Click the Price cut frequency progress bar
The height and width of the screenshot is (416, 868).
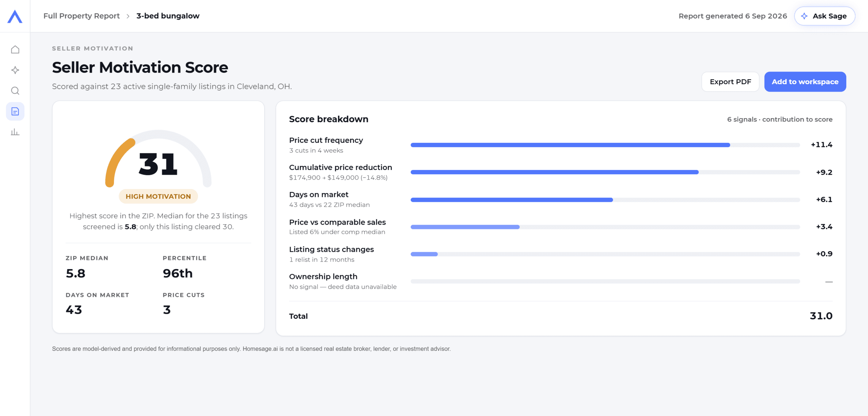(x=605, y=145)
